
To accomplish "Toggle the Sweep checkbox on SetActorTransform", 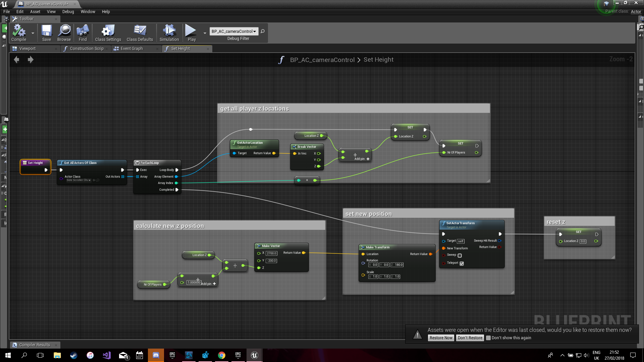I will pyautogui.click(x=460, y=255).
